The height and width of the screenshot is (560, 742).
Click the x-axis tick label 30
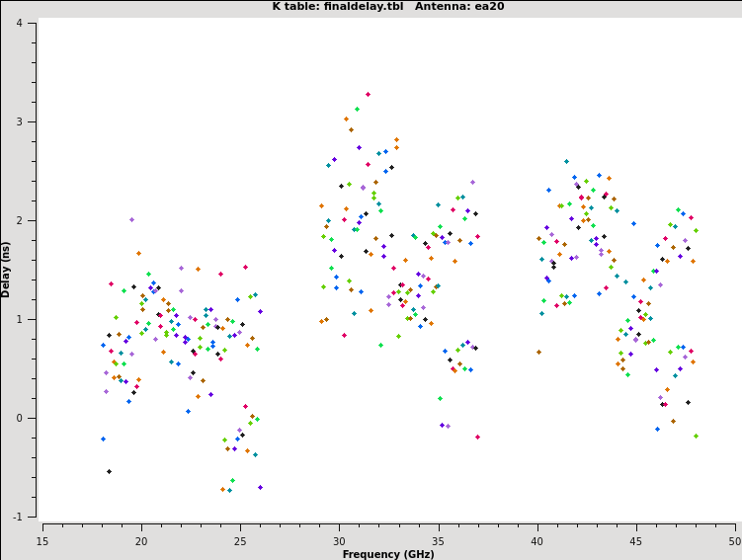[339, 541]
